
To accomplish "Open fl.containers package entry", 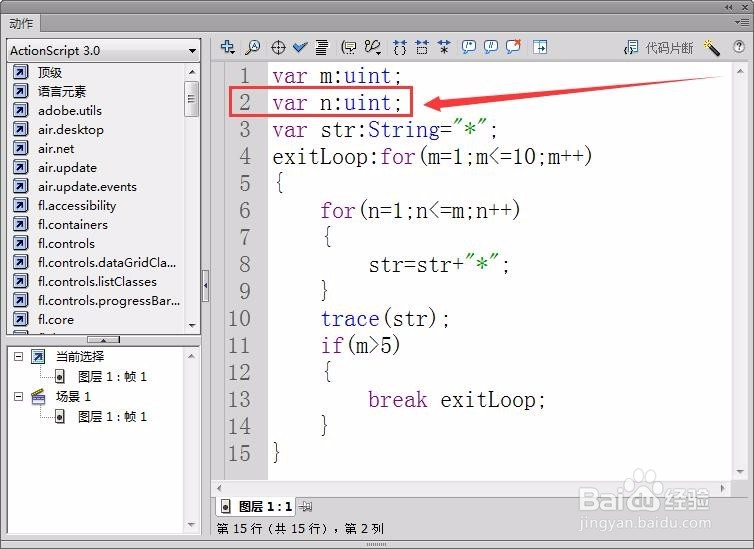I will pos(73,225).
